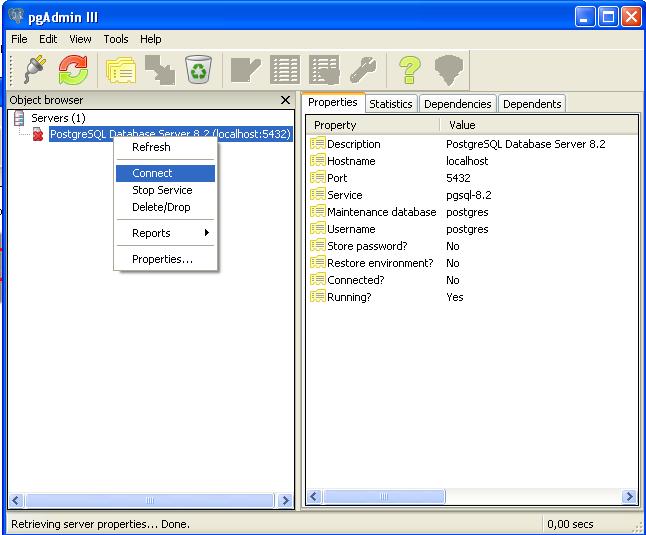Click the yellow question mark Help icon
This screenshot has width=646, height=535.
[410, 70]
